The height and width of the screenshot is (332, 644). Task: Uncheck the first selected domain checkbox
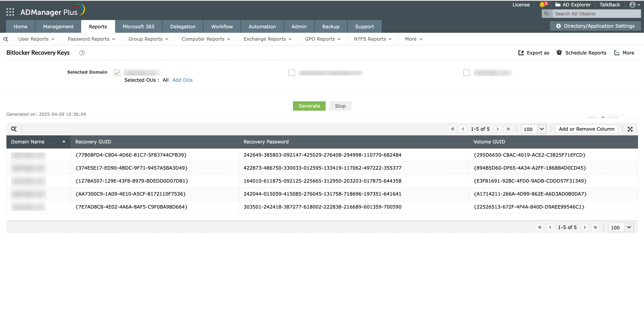pos(117,73)
